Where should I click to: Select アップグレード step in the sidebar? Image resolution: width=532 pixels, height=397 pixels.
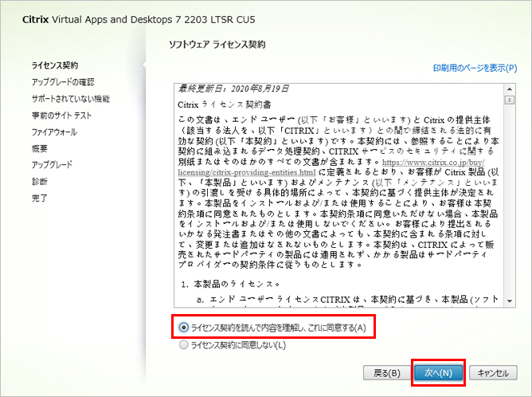click(x=52, y=165)
